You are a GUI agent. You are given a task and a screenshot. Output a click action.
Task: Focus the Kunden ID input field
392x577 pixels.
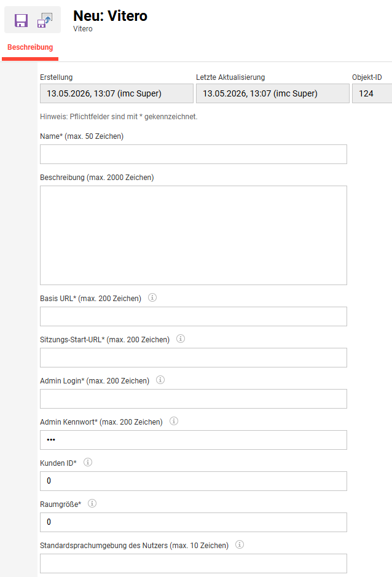tap(194, 481)
